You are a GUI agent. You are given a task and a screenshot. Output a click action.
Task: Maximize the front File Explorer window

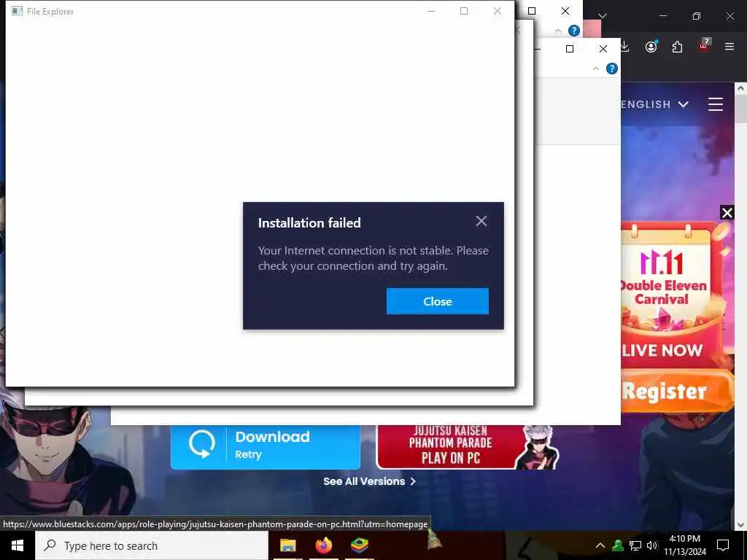(464, 11)
